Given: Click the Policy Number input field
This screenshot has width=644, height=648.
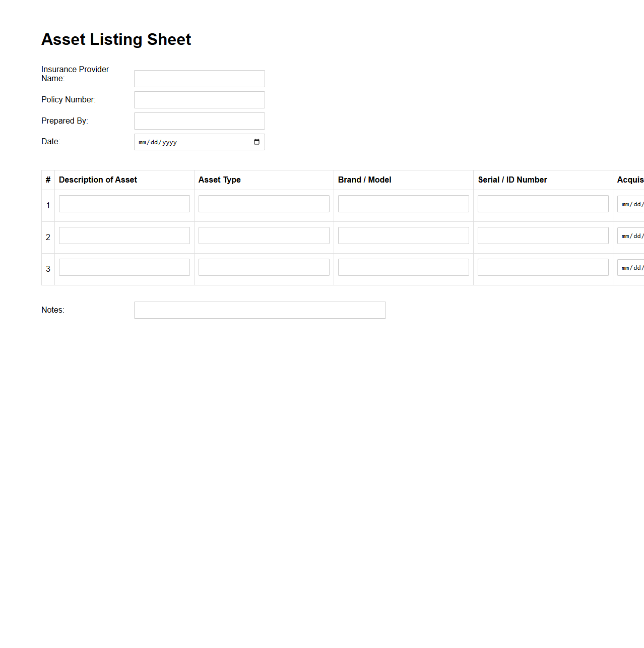Looking at the screenshot, I should [x=199, y=99].
